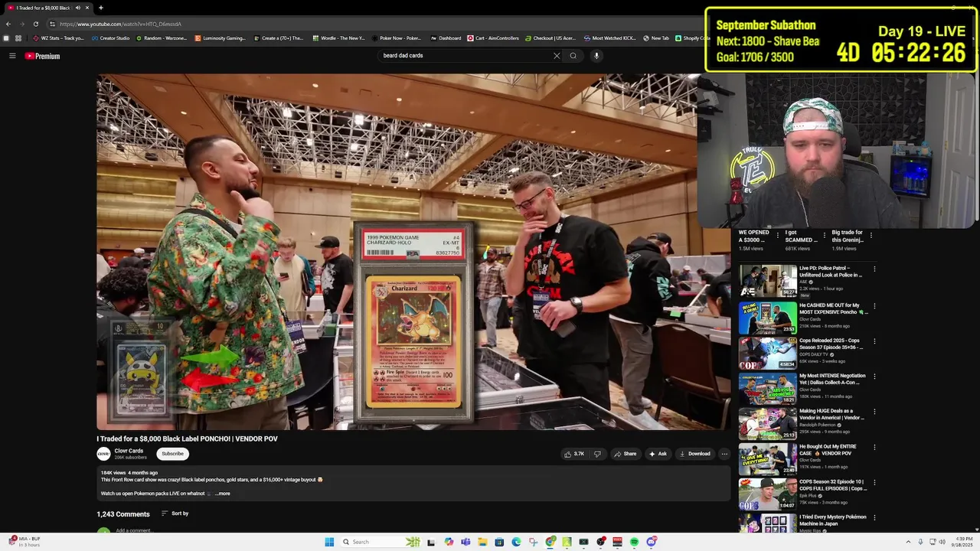Open 'Most Watched KICK' bookmark
This screenshot has width=980, height=551.
tap(610, 38)
